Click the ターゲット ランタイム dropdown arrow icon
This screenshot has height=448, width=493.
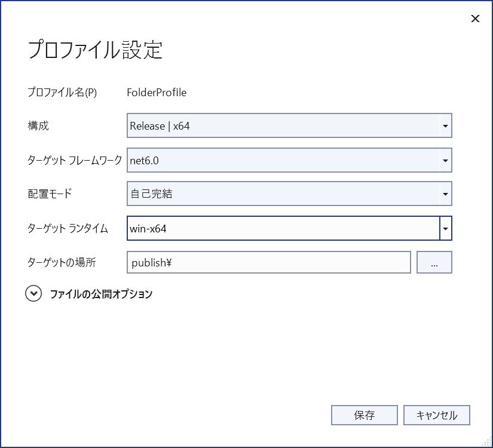click(x=445, y=228)
